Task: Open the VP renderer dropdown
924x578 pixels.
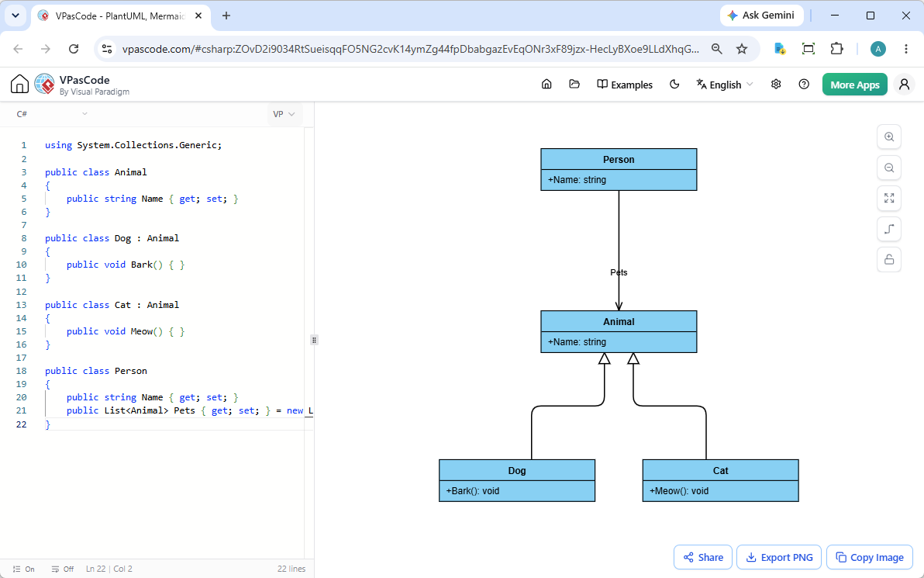Action: [x=284, y=114]
